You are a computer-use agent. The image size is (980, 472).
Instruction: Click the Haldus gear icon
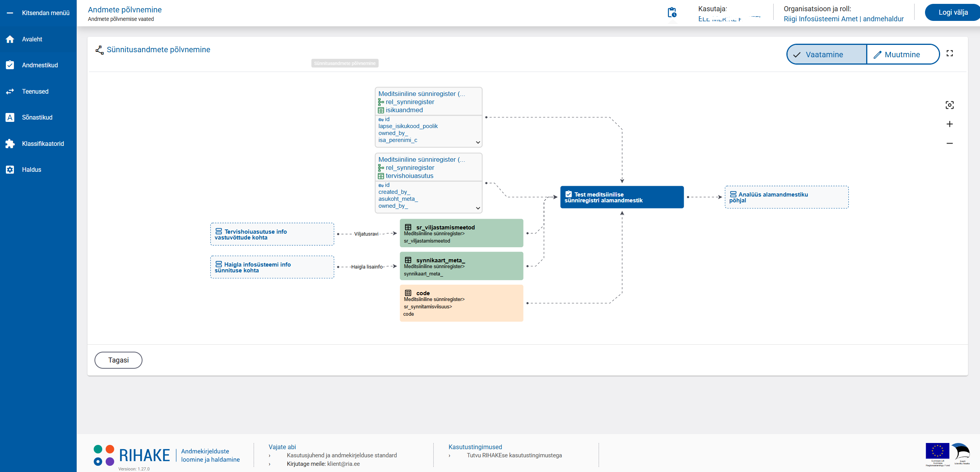pos(10,169)
